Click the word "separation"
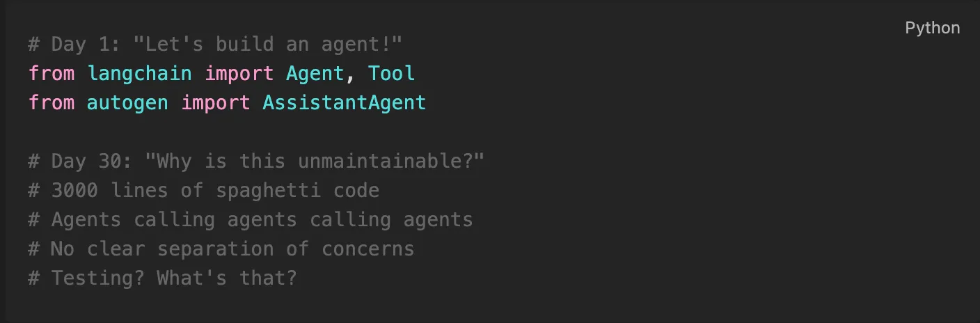The width and height of the screenshot is (980, 323). [215, 249]
